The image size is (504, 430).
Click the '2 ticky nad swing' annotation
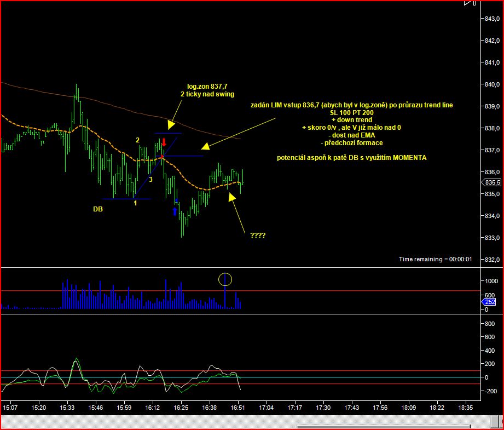207,94
